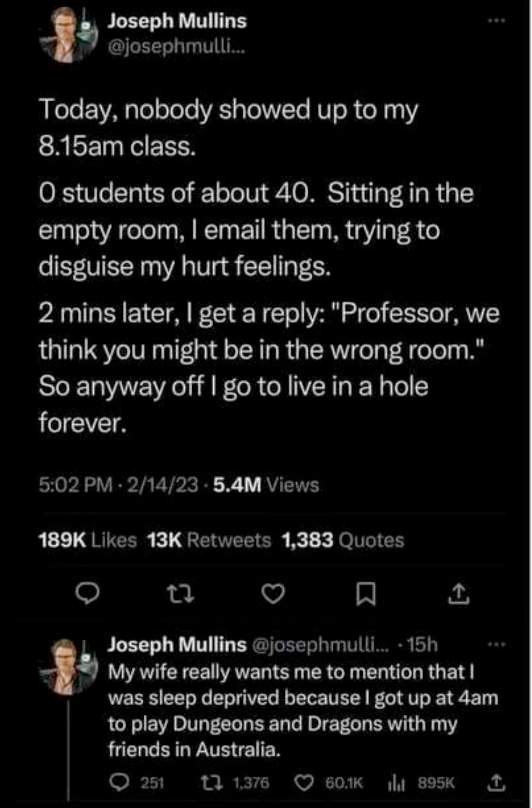View the 13K Retweets list
Image resolution: width=532 pixels, height=808 pixels.
pyautogui.click(x=209, y=540)
